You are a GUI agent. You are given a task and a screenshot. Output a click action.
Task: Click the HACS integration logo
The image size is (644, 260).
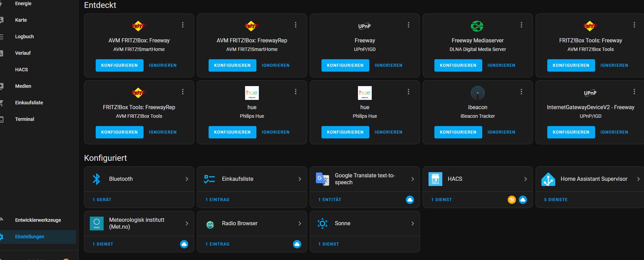(x=435, y=179)
